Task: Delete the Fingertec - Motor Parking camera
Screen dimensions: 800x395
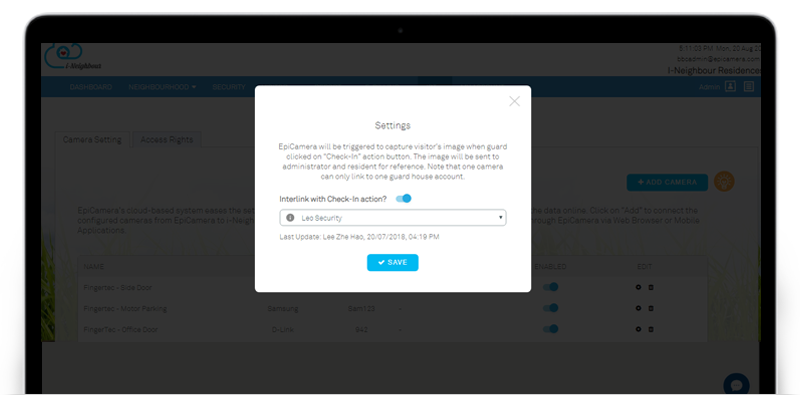Action: (651, 308)
